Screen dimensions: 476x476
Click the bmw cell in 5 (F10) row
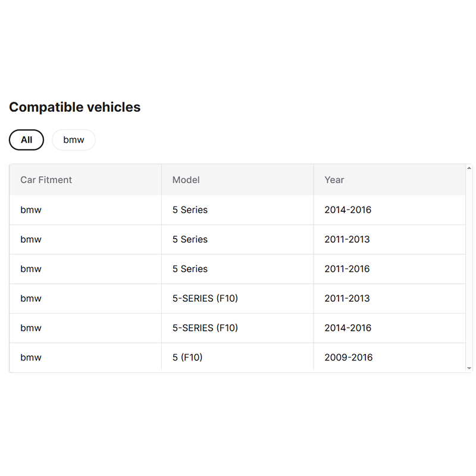pyautogui.click(x=31, y=358)
